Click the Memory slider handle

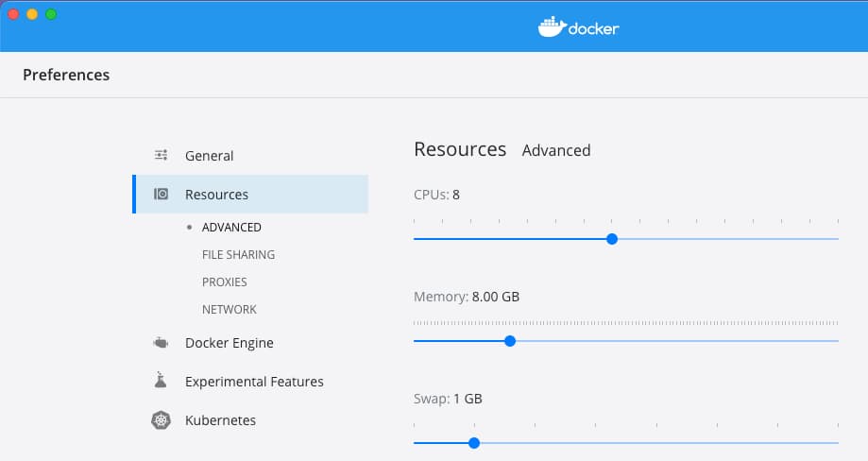point(510,341)
